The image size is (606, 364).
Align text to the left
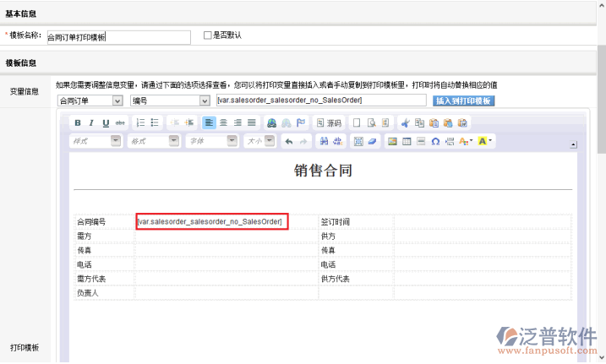[209, 123]
